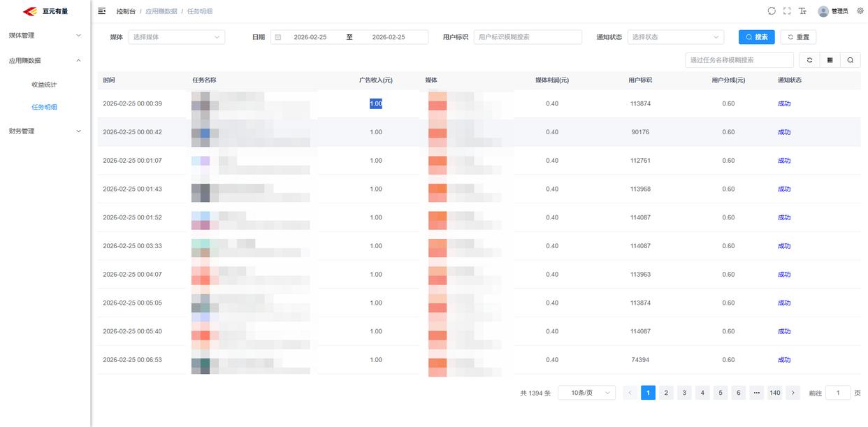Click the calendar icon in the date field
The height and width of the screenshot is (427, 868).
pos(278,37)
